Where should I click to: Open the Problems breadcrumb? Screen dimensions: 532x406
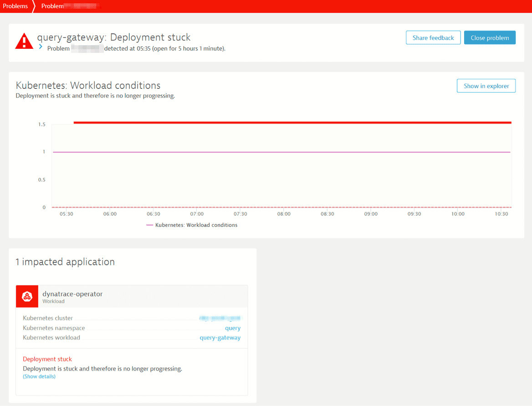[x=15, y=6]
